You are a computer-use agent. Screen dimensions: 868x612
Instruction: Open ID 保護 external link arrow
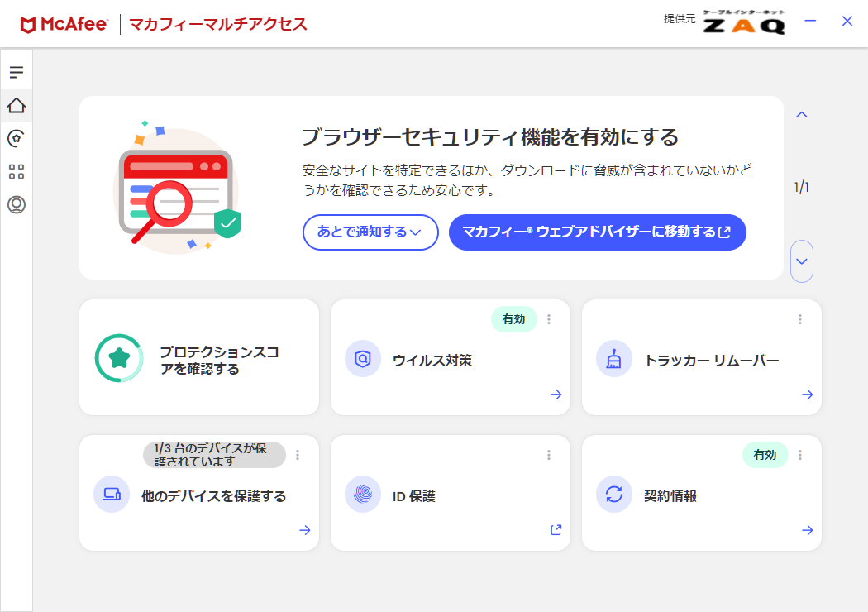(x=556, y=530)
